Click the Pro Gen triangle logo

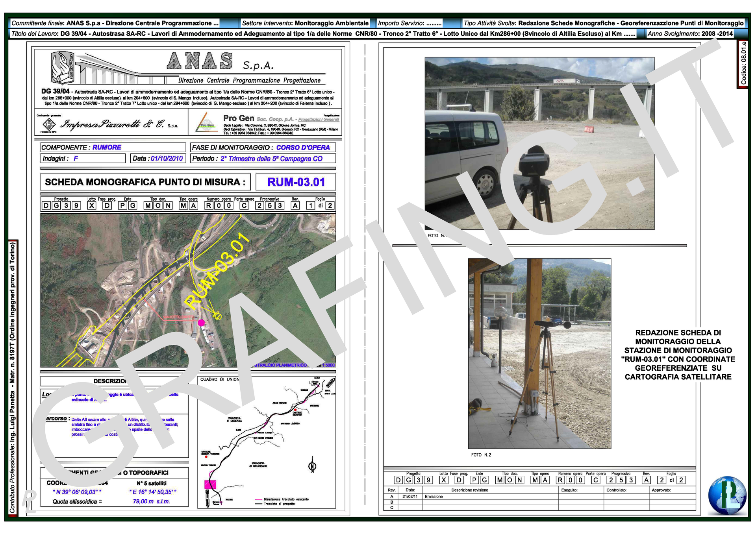pyautogui.click(x=207, y=123)
